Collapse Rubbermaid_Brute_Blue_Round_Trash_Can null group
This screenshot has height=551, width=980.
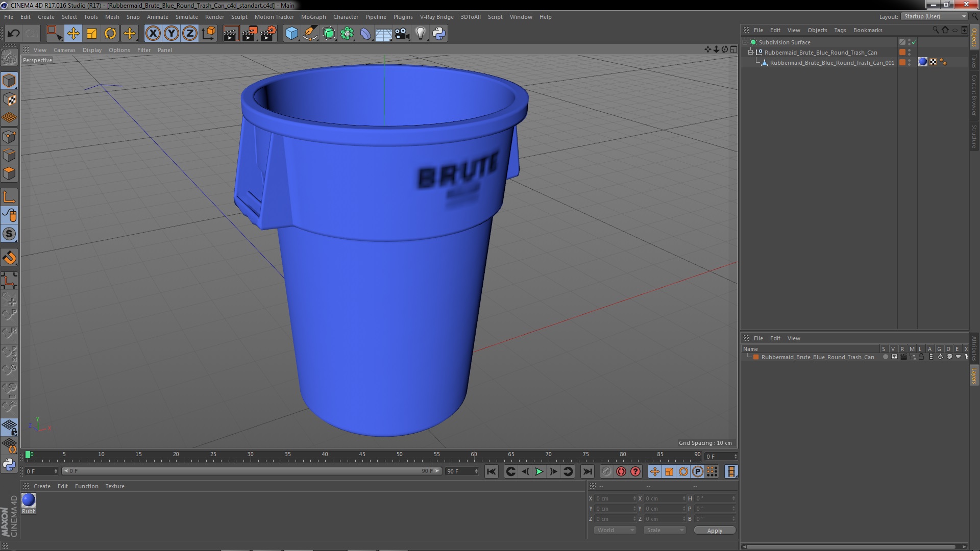[x=751, y=52]
